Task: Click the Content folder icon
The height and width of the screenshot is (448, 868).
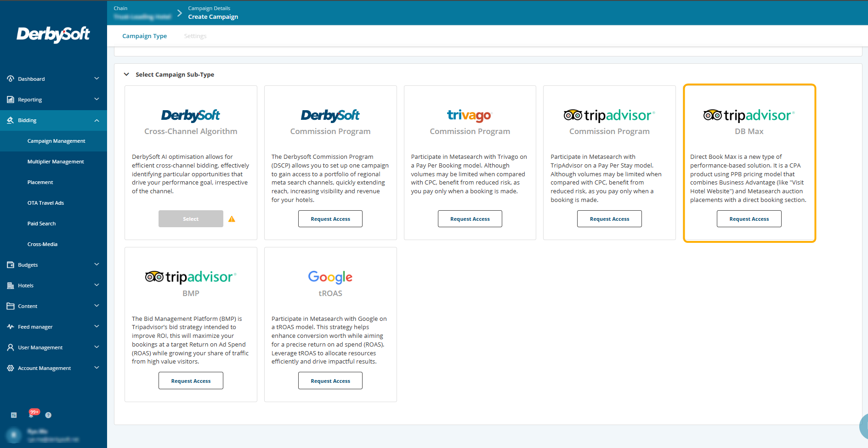Action: 10,306
